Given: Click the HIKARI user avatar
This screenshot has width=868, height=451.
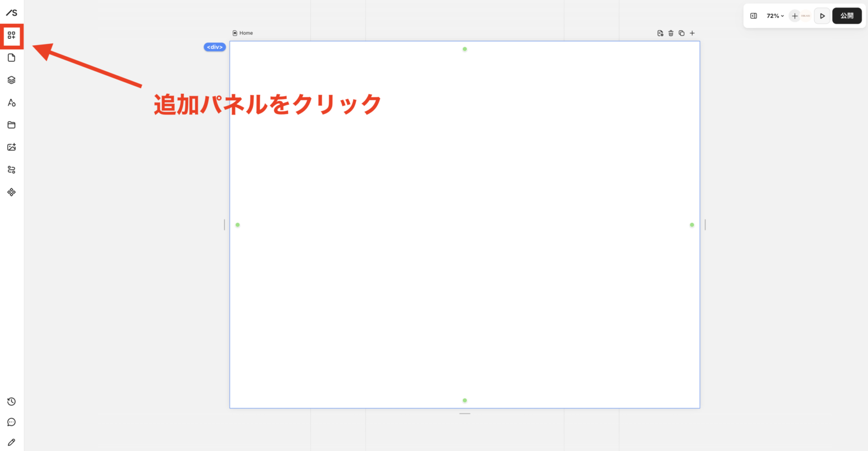Looking at the screenshot, I should tap(806, 16).
